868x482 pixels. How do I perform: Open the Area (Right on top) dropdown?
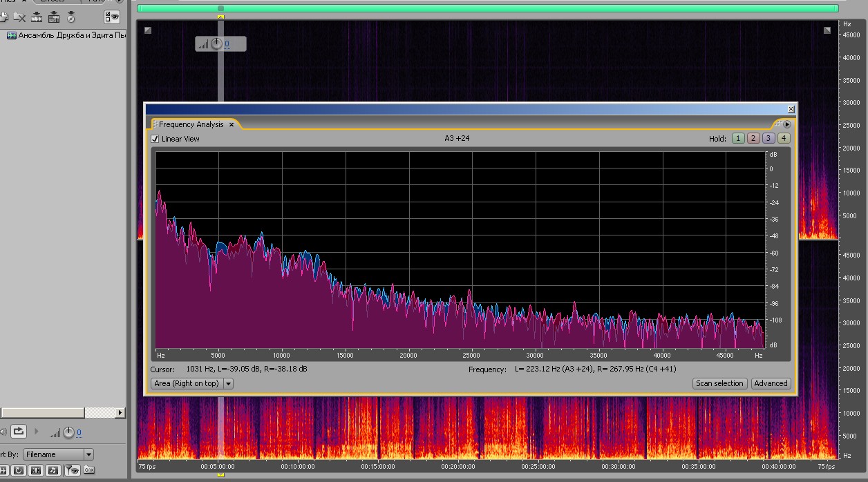[228, 383]
